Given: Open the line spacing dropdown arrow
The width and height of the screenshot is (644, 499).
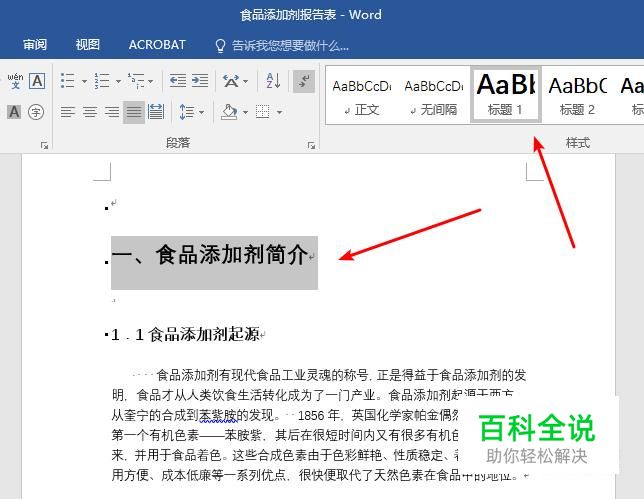Looking at the screenshot, I should (202, 112).
